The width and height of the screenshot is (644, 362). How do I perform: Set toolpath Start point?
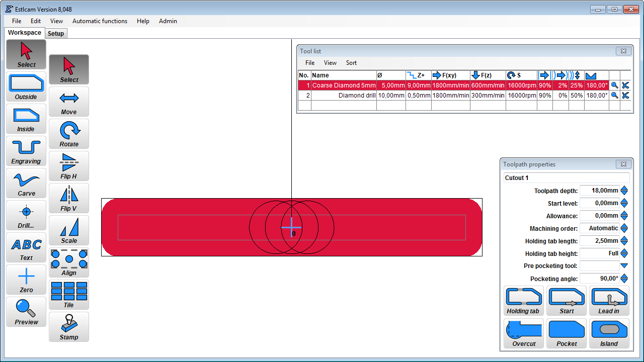point(567,301)
